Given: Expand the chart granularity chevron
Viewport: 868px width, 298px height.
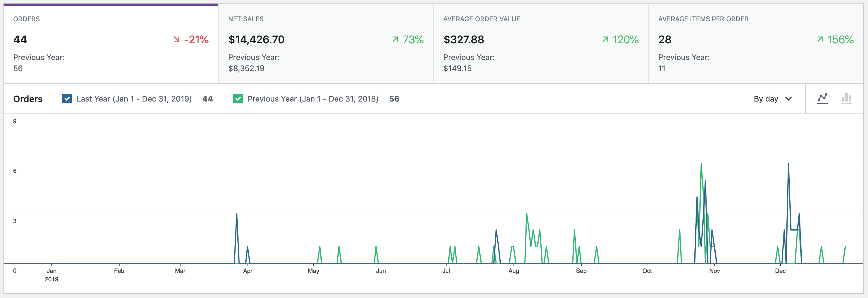Looking at the screenshot, I should 788,99.
